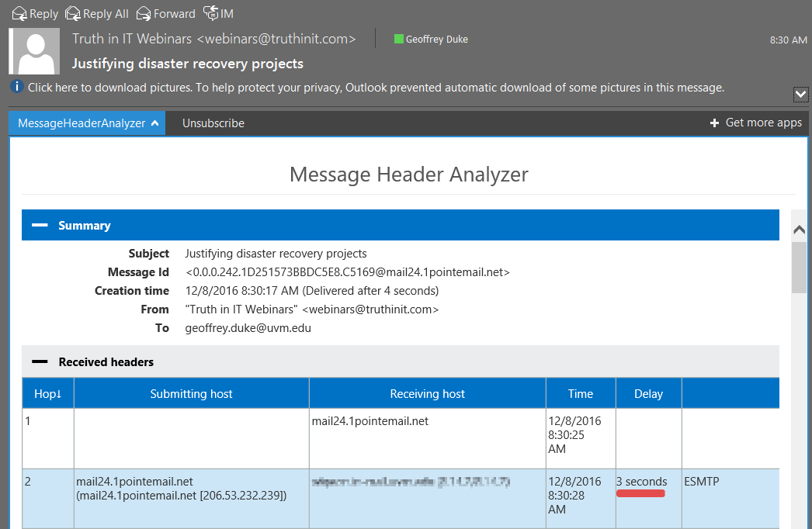Viewport: 812px width, 529px height.
Task: Click the Reply All icon
Action: tap(72, 13)
